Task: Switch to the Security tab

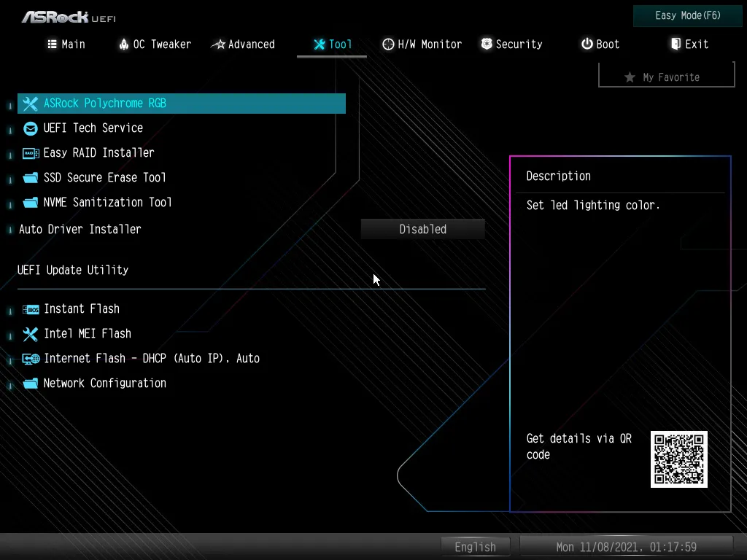Action: coord(511,44)
